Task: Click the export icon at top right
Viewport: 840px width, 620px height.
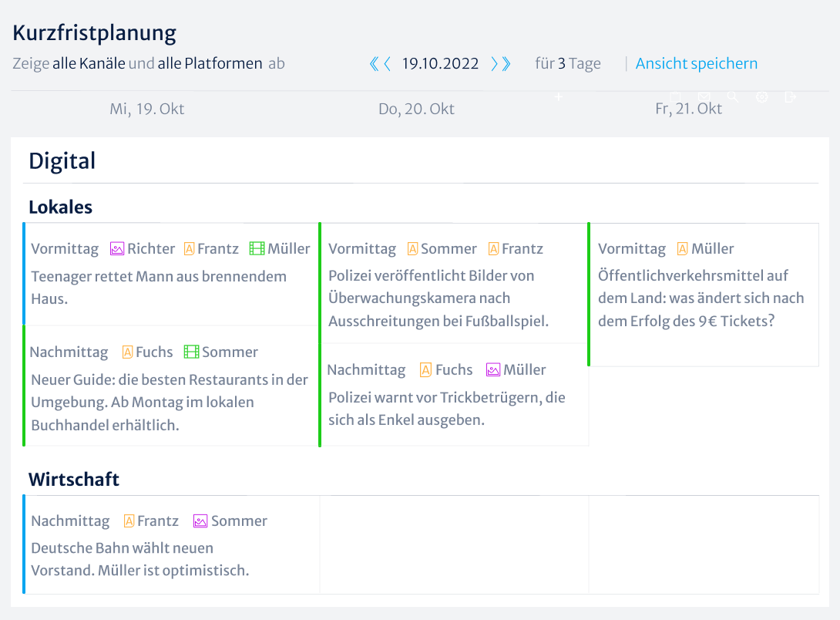Action: (789, 96)
